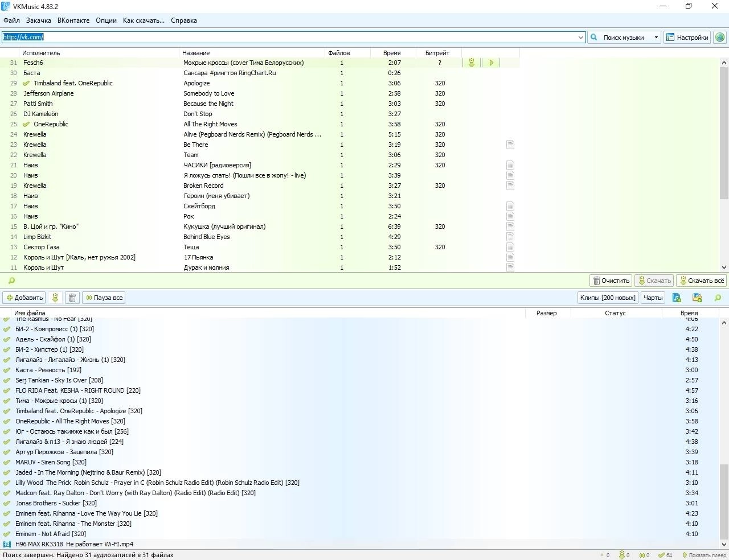Click Показать плеер in the status bar
The image size is (729, 560).
[704, 555]
